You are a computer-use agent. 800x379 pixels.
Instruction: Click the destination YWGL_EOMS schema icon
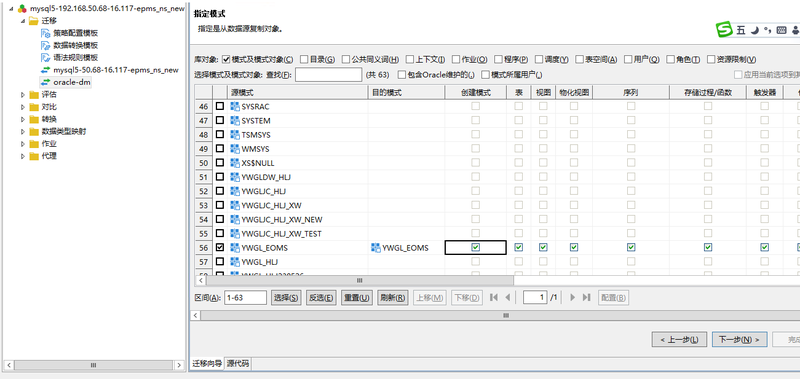(x=376, y=248)
